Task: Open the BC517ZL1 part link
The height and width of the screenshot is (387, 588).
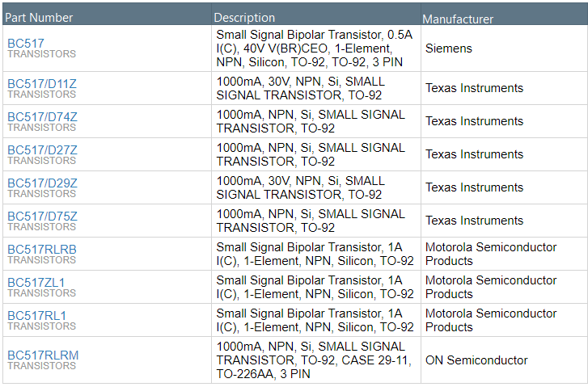Action: [36, 282]
